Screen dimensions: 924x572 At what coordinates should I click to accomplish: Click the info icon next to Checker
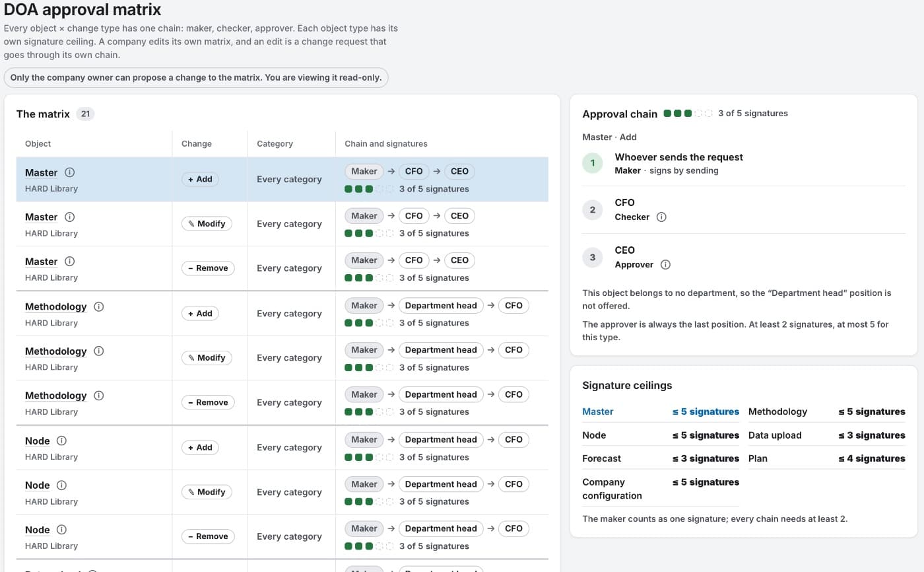pyautogui.click(x=661, y=217)
